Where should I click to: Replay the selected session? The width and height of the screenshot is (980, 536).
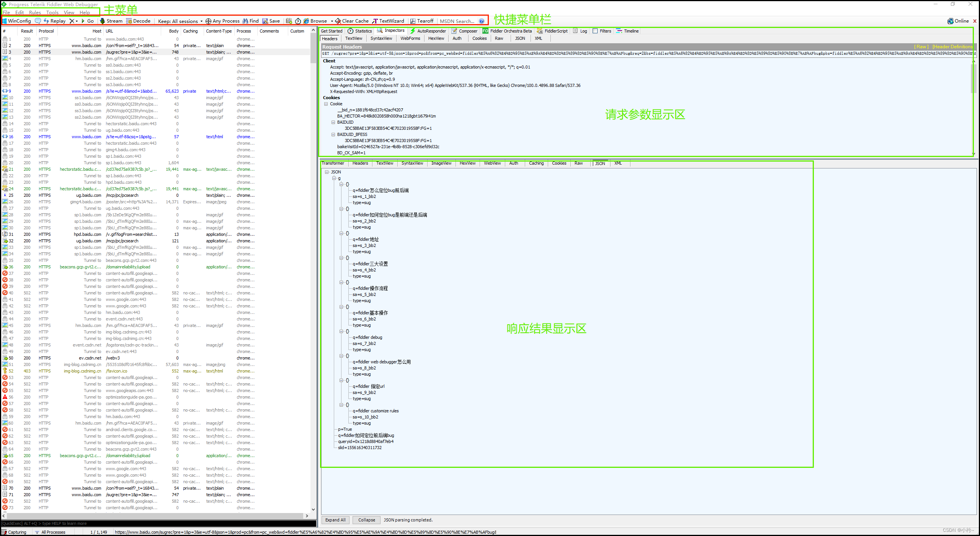(54, 21)
